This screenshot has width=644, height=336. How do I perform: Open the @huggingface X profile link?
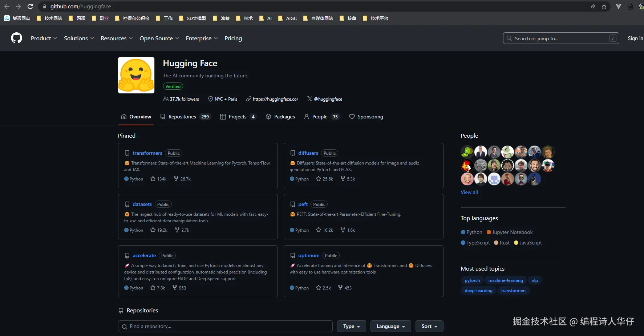[x=325, y=99]
